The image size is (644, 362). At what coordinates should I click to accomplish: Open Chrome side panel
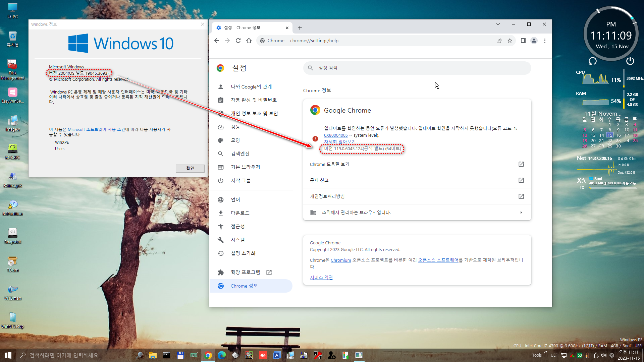point(523,41)
